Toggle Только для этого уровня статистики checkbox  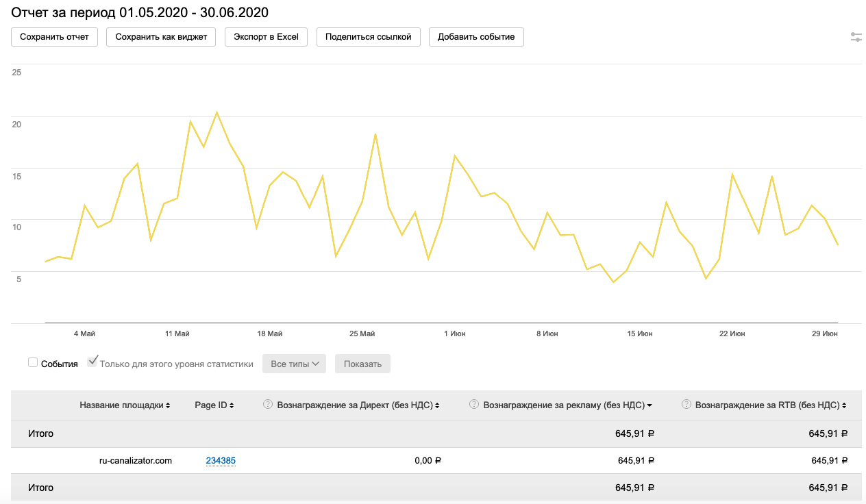92,362
